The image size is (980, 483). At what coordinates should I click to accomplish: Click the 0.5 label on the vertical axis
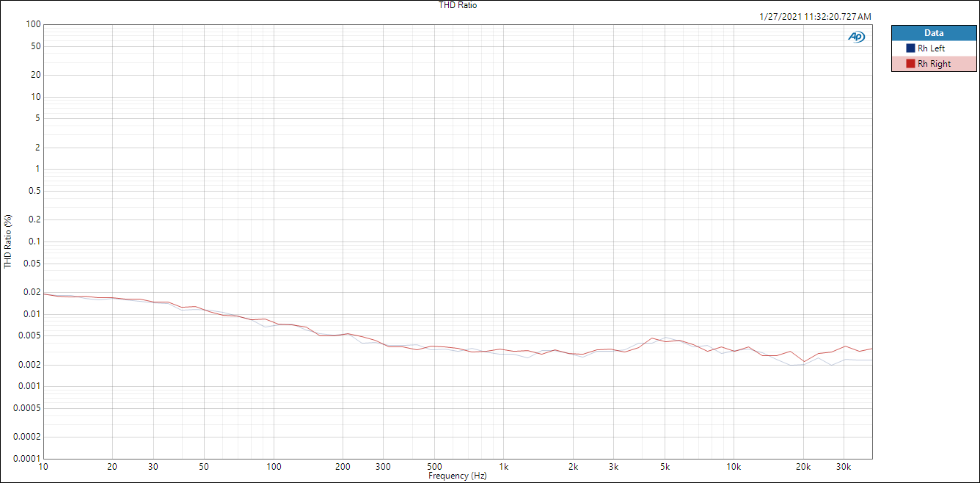(34, 191)
